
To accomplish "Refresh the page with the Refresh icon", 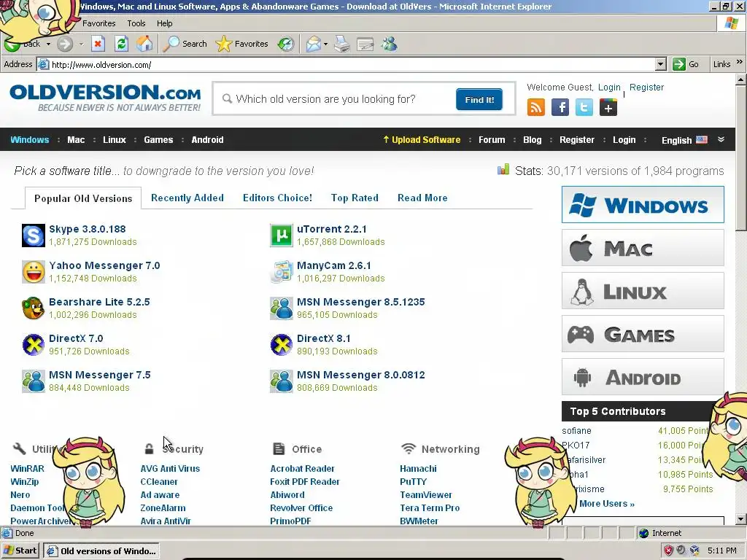I will click(122, 44).
